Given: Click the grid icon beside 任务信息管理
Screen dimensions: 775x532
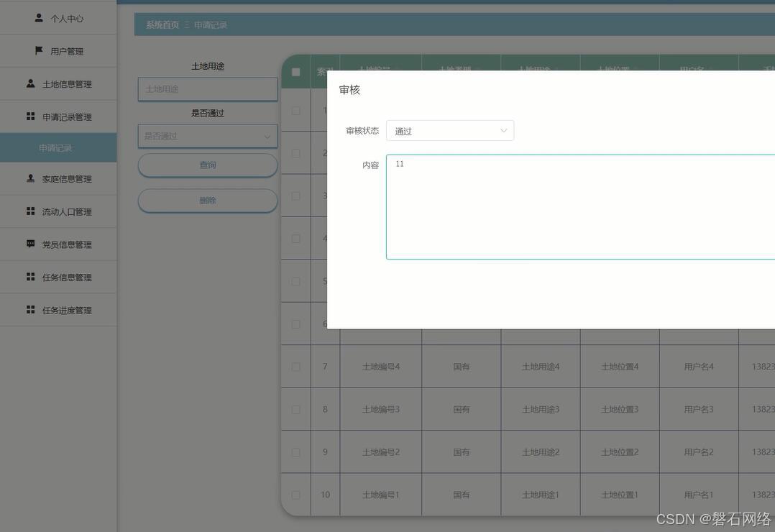Looking at the screenshot, I should [31, 277].
